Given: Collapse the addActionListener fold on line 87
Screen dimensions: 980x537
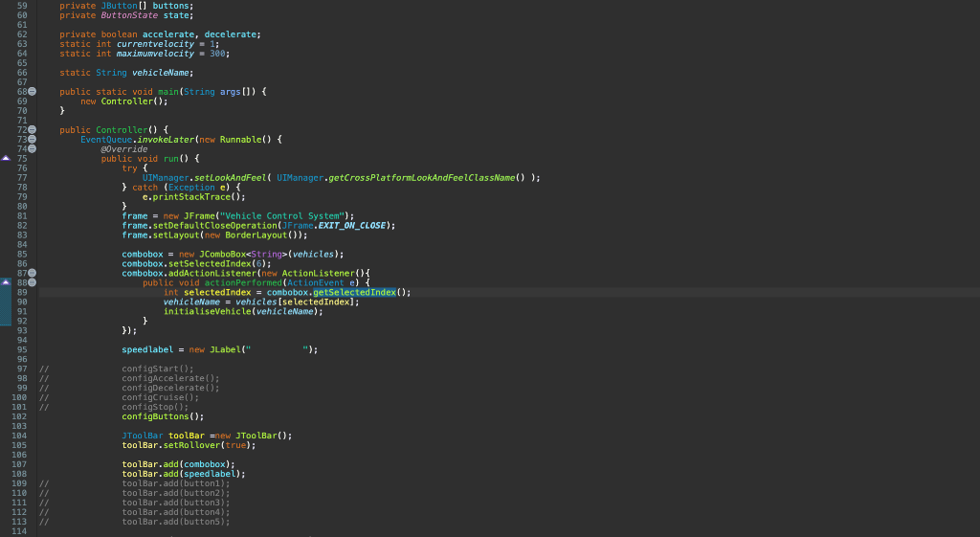Looking at the screenshot, I should (x=32, y=273).
